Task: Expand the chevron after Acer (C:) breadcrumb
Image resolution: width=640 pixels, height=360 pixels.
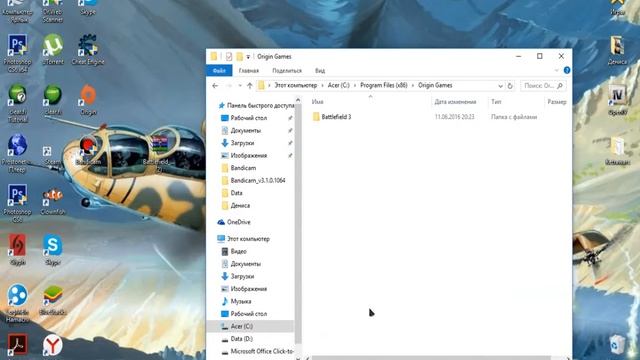Action: pyautogui.click(x=355, y=86)
